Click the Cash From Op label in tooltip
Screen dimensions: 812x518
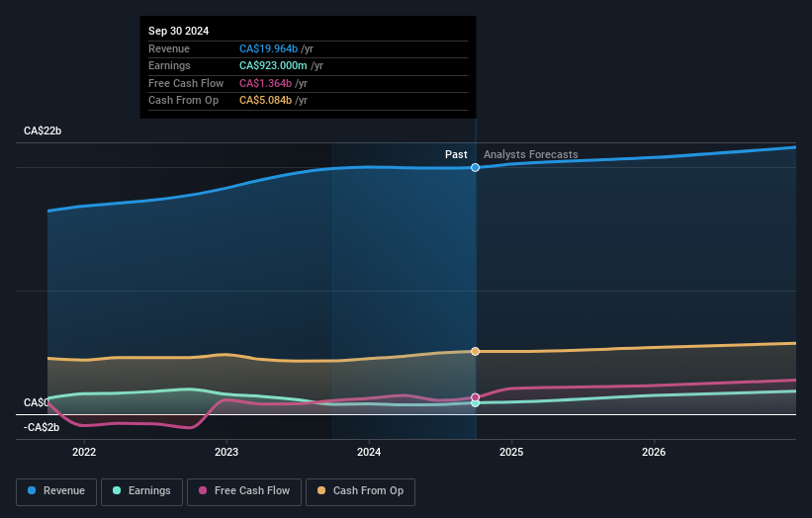pyautogui.click(x=183, y=101)
